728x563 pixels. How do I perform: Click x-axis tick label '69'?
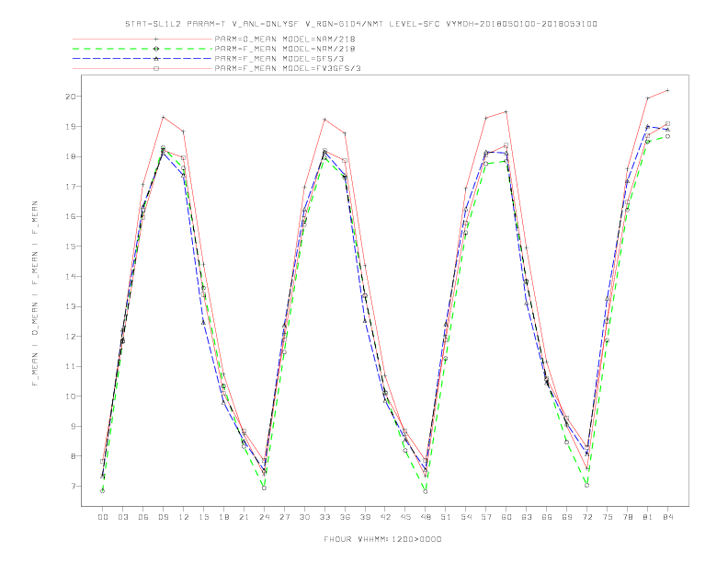567,517
